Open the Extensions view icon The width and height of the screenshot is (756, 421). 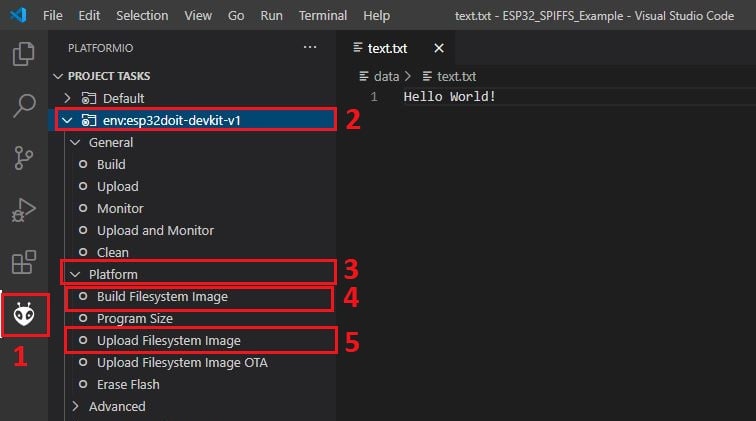tap(23, 262)
